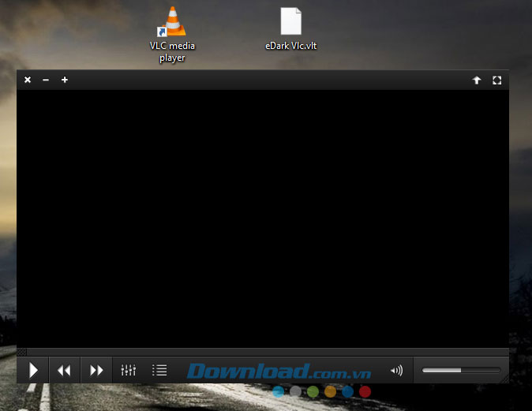Pick the gray color dot
532x411 pixels.
click(x=295, y=391)
